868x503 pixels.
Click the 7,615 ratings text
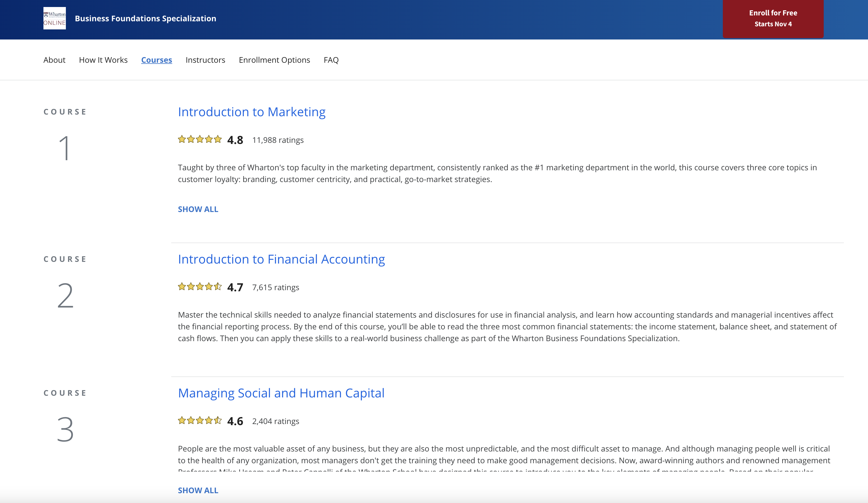(276, 287)
